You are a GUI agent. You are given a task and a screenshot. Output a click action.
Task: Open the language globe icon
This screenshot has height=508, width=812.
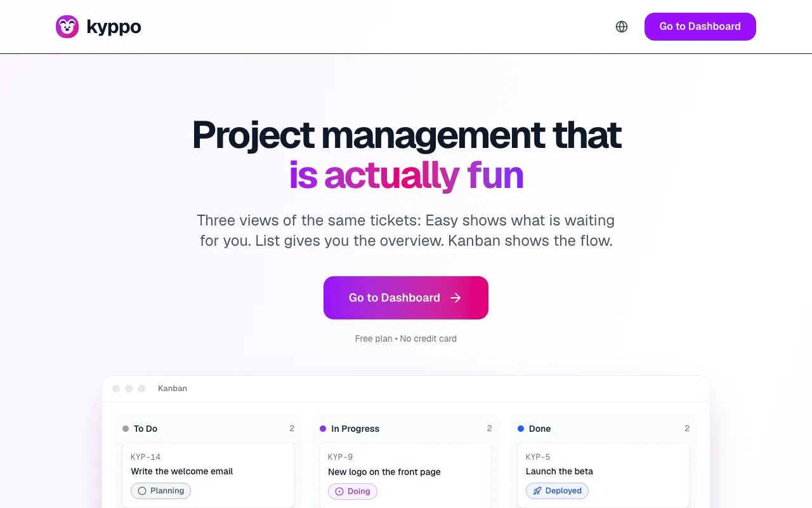pyautogui.click(x=622, y=27)
